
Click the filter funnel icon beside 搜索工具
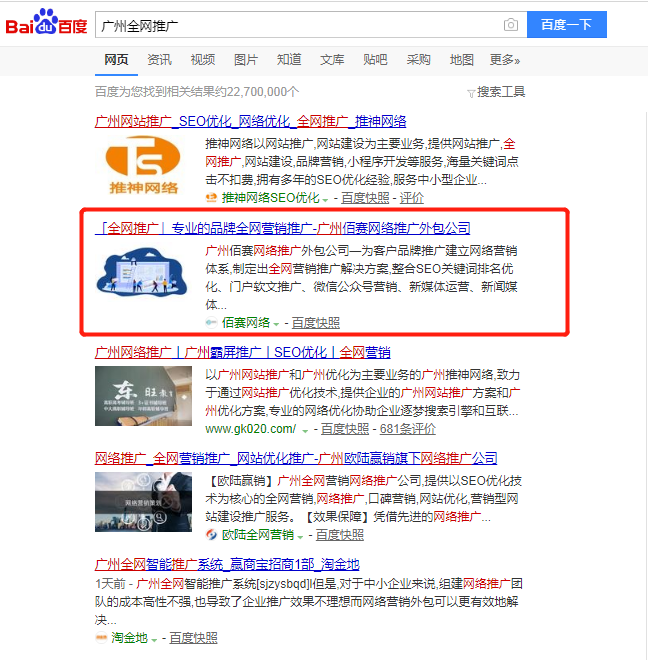471,93
